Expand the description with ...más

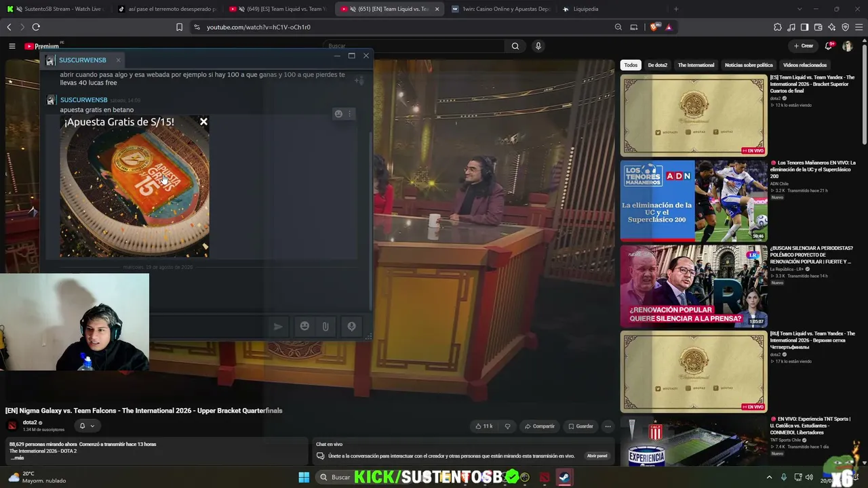(18, 458)
